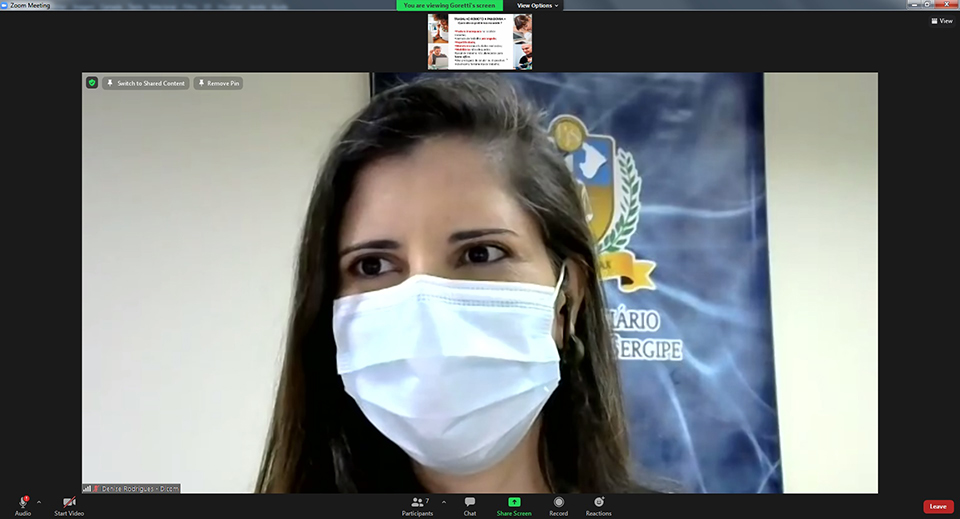Expand audio options arrow next to Audio
Image resolution: width=960 pixels, height=519 pixels.
pyautogui.click(x=39, y=502)
